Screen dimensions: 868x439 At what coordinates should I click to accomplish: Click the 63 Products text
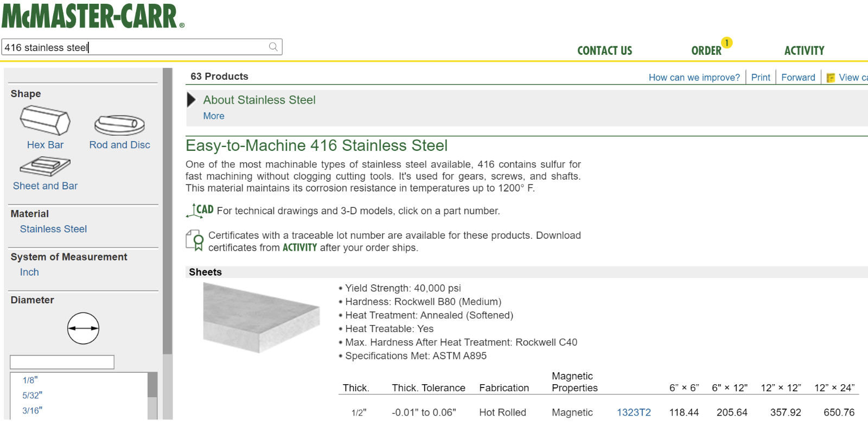[219, 77]
